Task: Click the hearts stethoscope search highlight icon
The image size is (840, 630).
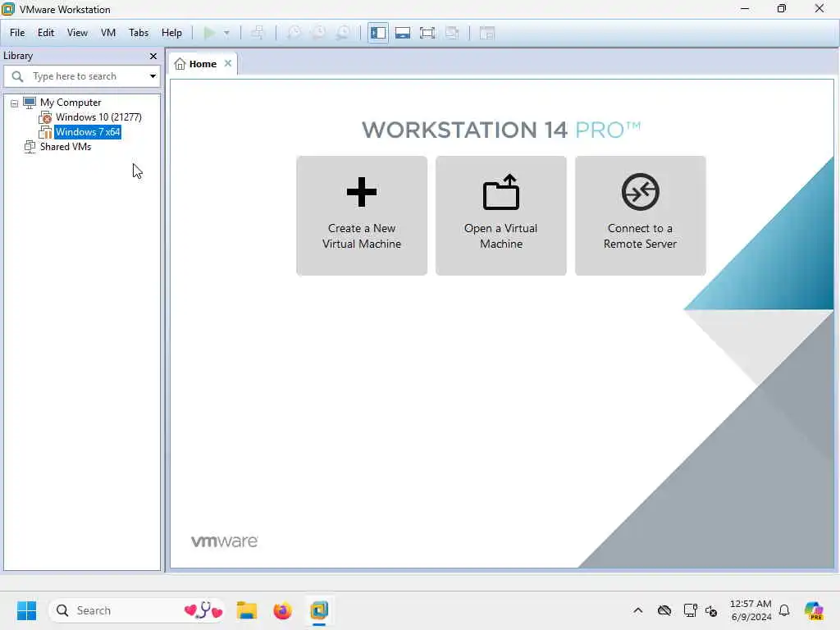Action: point(203,610)
